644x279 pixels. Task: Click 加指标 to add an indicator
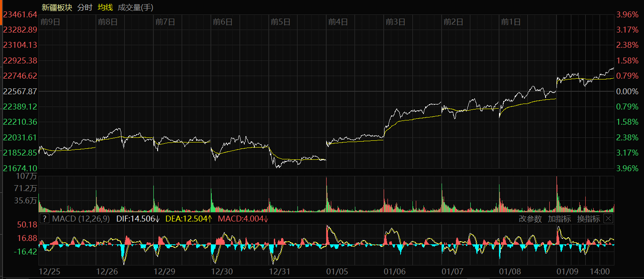[x=559, y=219]
